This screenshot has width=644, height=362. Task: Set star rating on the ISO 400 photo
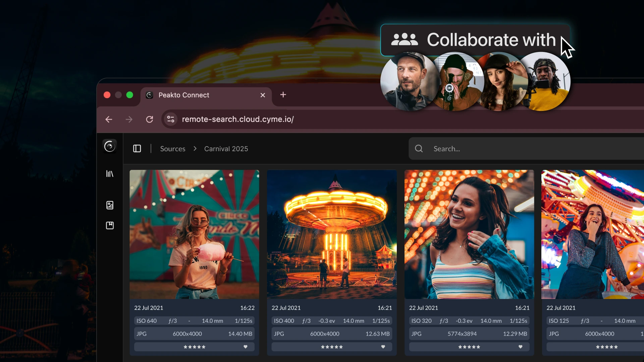pos(332,347)
